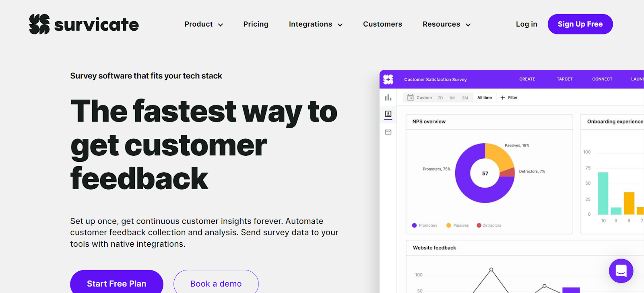Toggle the Passives series in the NPS legend
The image size is (644, 293).
tap(458, 225)
